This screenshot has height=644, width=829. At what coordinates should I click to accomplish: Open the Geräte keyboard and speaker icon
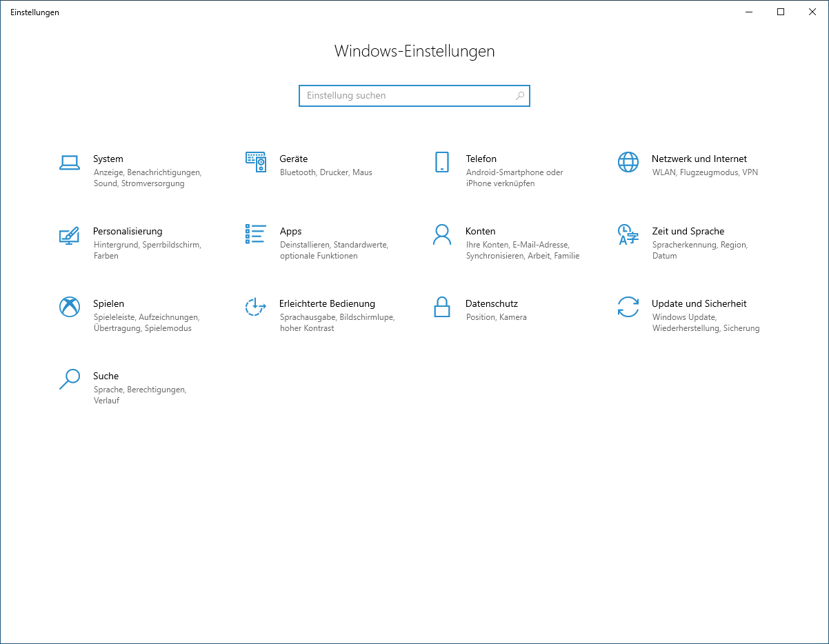coord(256,162)
